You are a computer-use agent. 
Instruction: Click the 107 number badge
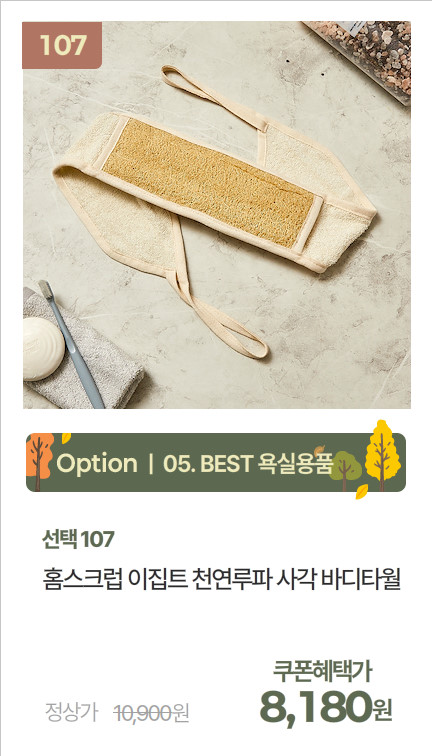pyautogui.click(x=62, y=45)
